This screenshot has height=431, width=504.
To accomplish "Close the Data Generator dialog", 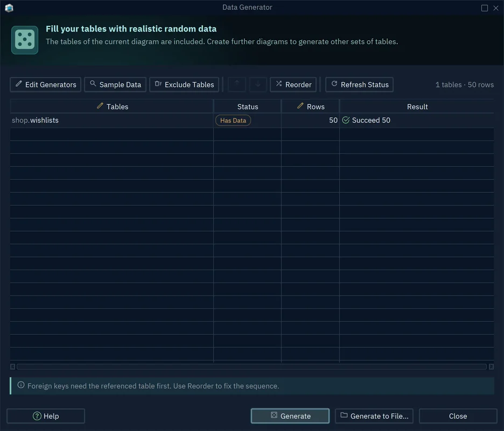I will click(458, 416).
